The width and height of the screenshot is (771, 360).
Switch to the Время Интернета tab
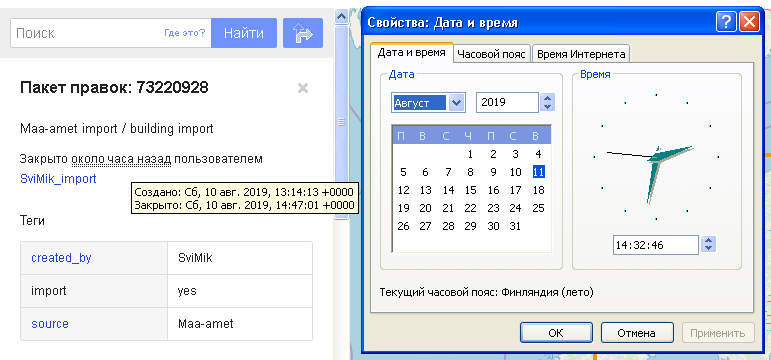pyautogui.click(x=581, y=54)
